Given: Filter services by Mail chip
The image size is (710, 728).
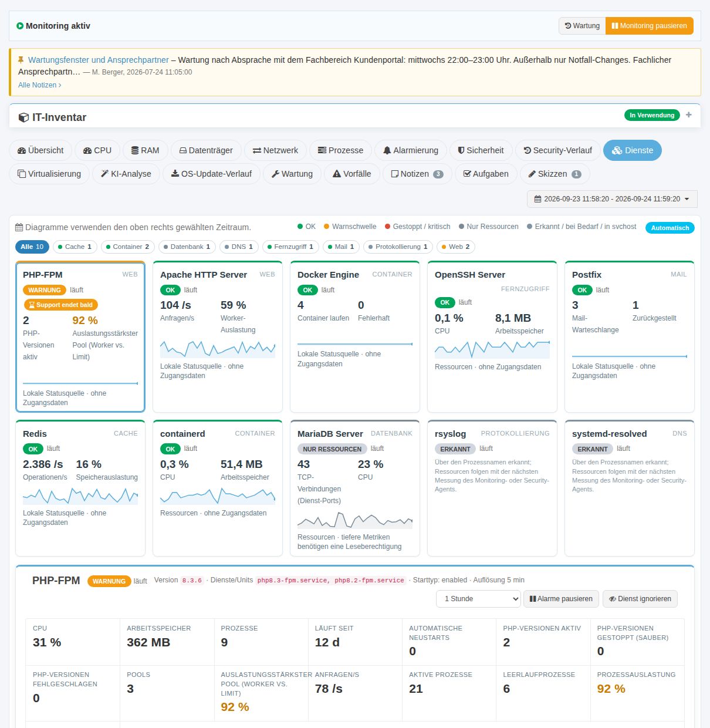Looking at the screenshot, I should [x=342, y=247].
